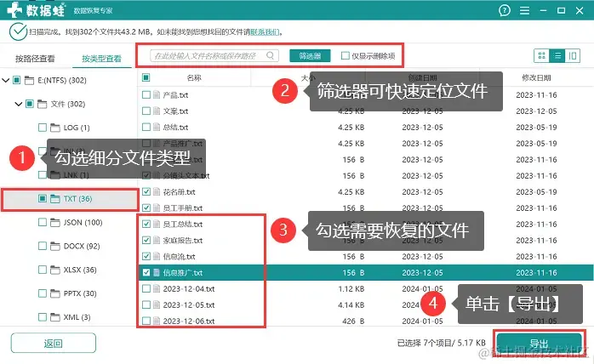Sort by the 名称 column header

tap(194, 77)
